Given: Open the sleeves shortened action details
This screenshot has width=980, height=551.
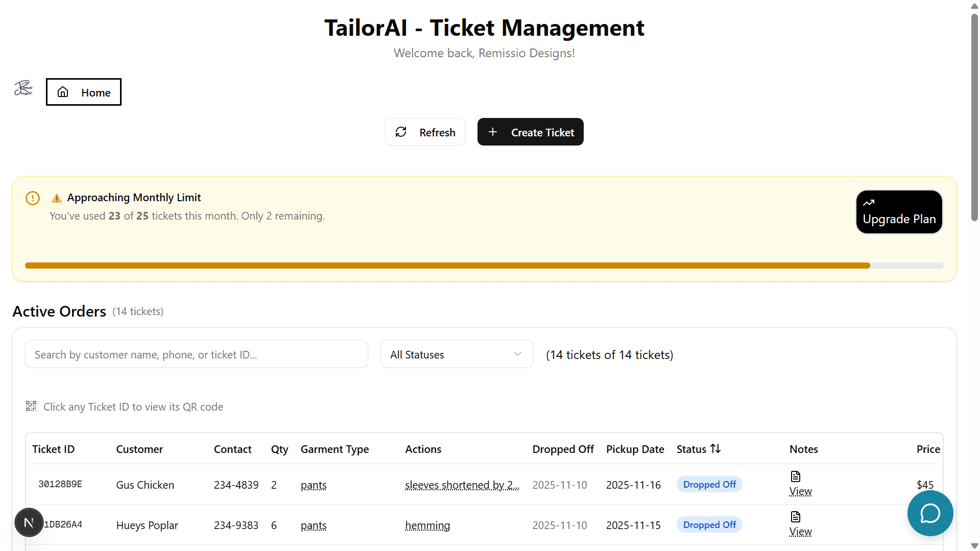Looking at the screenshot, I should coord(462,485).
